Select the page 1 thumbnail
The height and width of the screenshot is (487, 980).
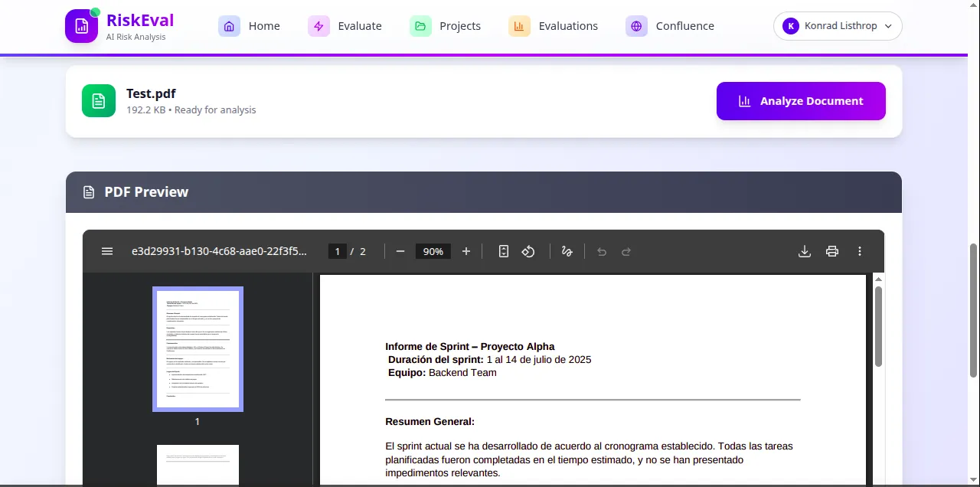coord(198,348)
